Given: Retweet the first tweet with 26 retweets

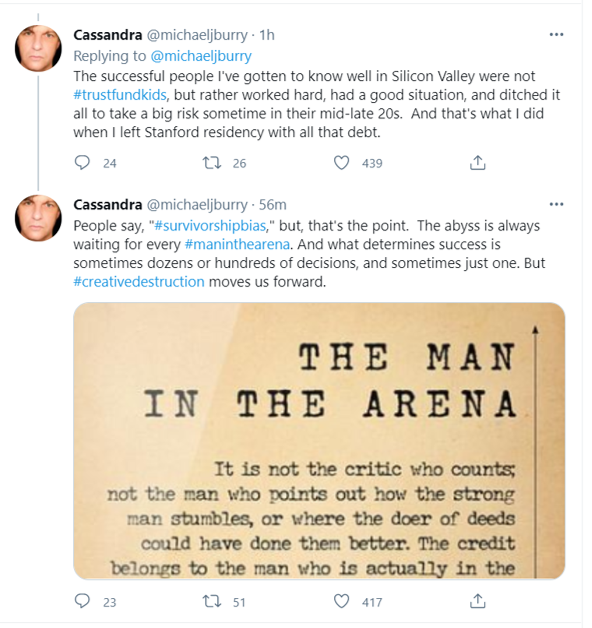Looking at the screenshot, I should (x=211, y=163).
